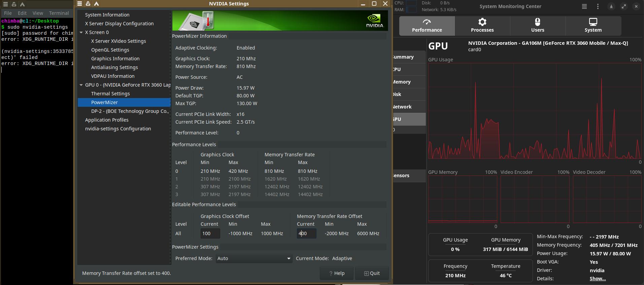Click the up-arrow shade icon in NVIDIA Settings title bar
The width and height of the screenshot is (644, 285).
click(x=96, y=4)
